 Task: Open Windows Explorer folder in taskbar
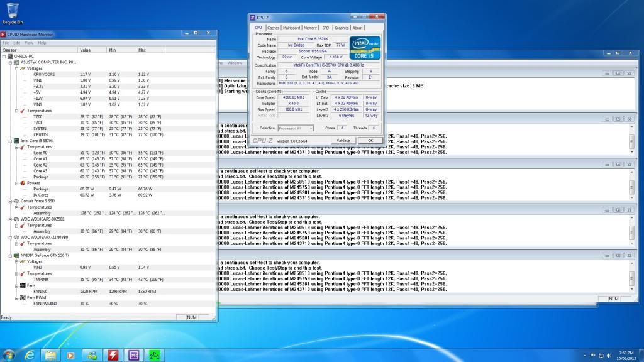50,354
